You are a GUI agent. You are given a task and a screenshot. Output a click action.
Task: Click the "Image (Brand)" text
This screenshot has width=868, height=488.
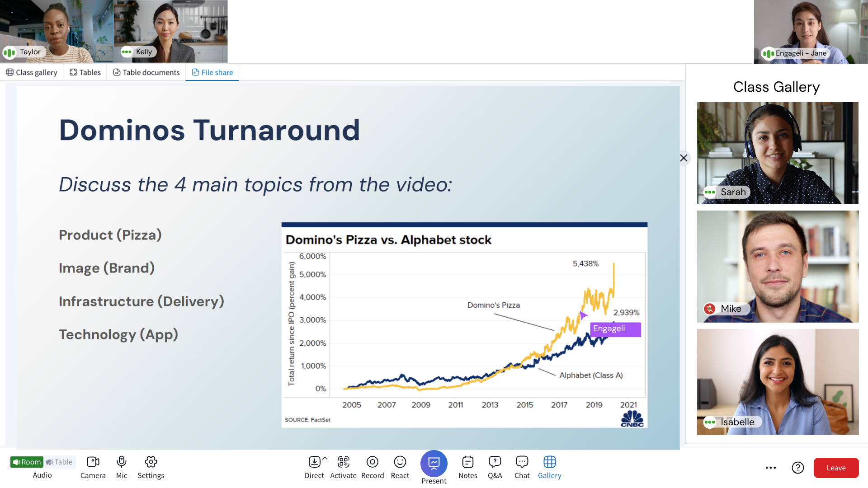107,268
